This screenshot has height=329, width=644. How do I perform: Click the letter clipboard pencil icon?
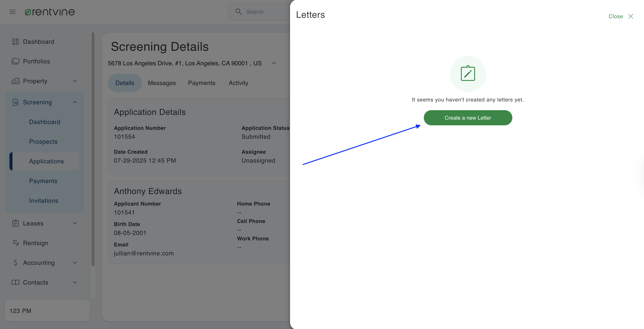click(x=468, y=74)
